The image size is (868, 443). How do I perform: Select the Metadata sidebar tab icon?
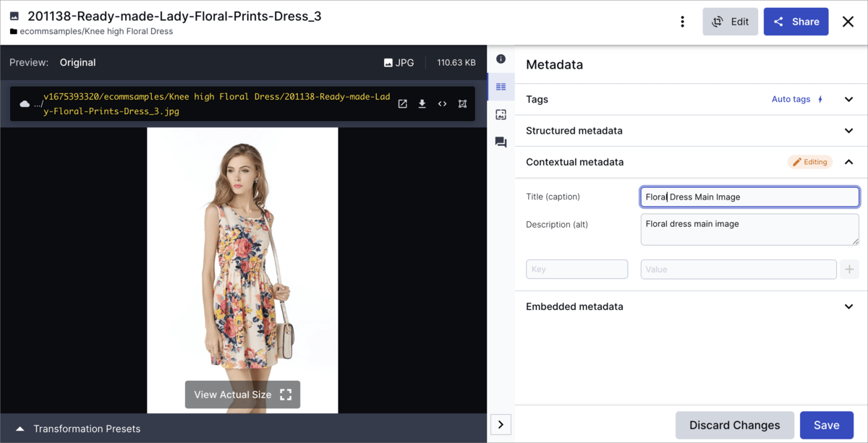click(501, 87)
